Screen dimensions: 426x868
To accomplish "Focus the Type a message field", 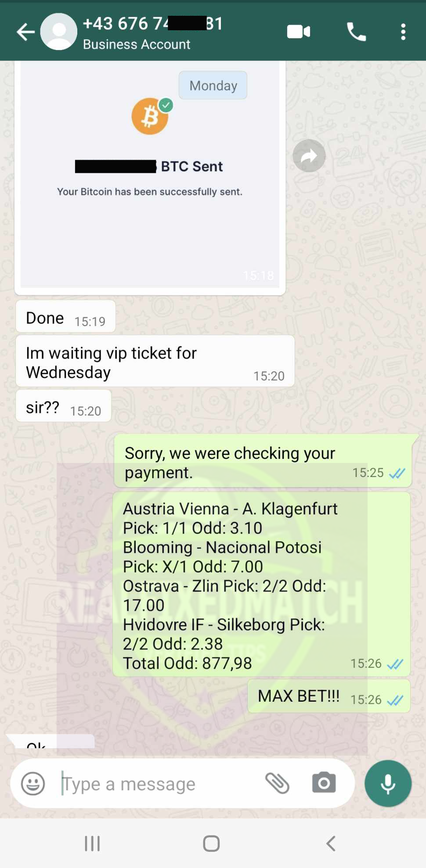I will click(x=158, y=784).
